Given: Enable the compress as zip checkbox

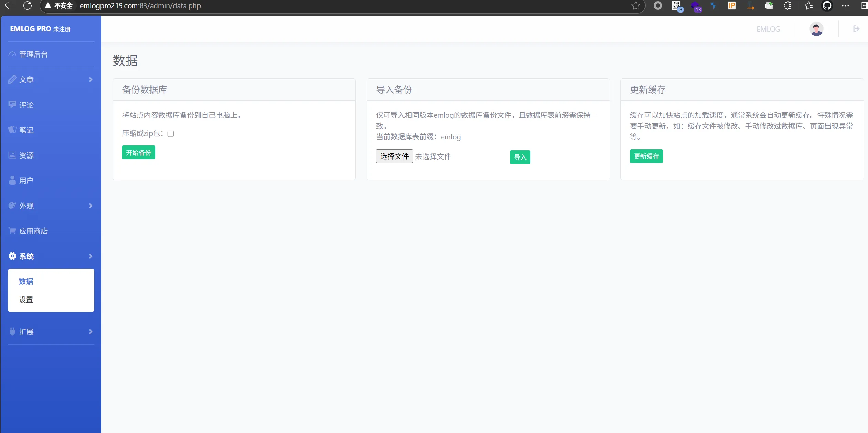Looking at the screenshot, I should click(x=170, y=134).
